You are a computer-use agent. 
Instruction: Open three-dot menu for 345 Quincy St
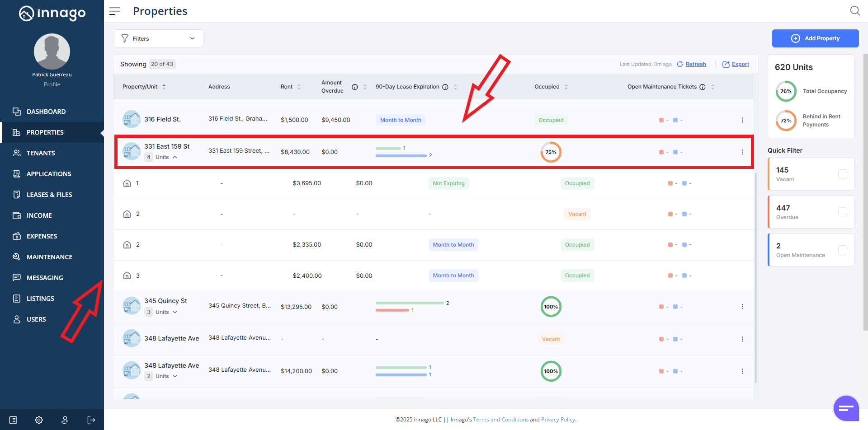tap(742, 307)
